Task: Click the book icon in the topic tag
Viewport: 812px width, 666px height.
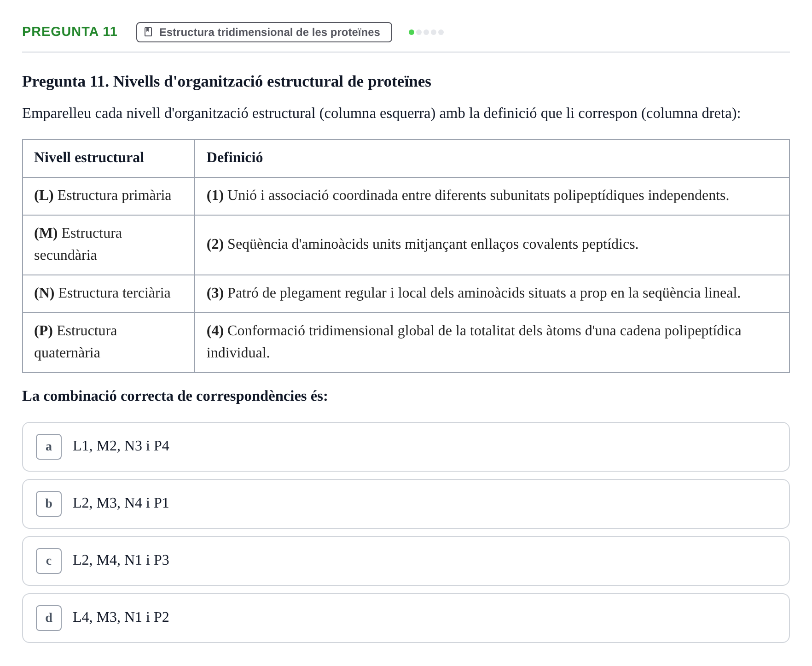Action: tap(148, 32)
